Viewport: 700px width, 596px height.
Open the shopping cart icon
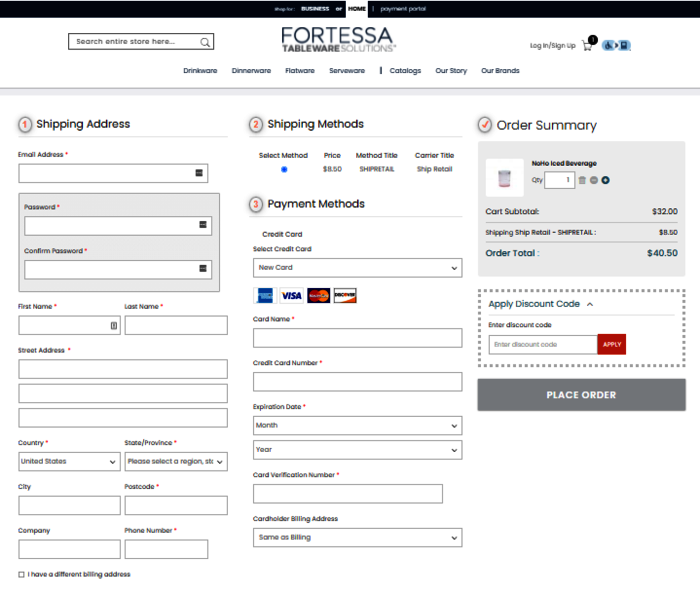click(588, 46)
